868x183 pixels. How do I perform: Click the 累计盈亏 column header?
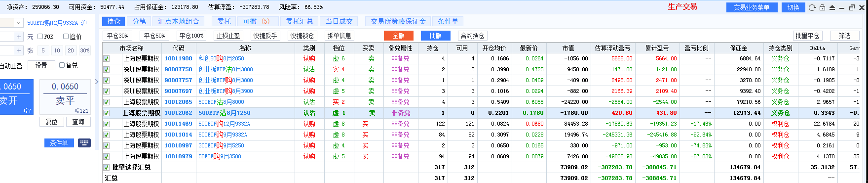point(657,48)
